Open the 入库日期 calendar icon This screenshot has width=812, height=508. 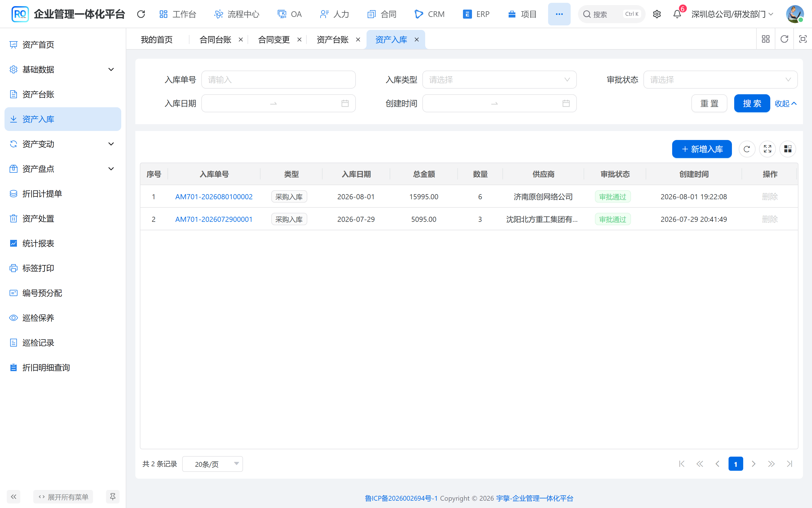pyautogui.click(x=345, y=104)
